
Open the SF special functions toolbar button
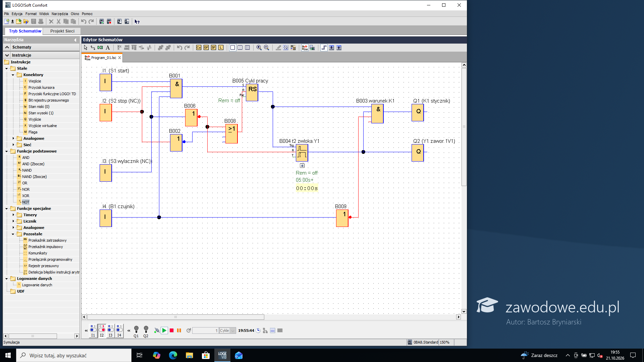[213, 48]
